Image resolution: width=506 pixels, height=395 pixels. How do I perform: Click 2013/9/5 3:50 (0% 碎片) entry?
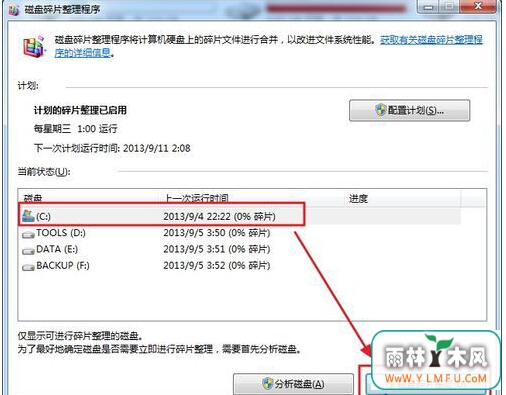[217, 233]
